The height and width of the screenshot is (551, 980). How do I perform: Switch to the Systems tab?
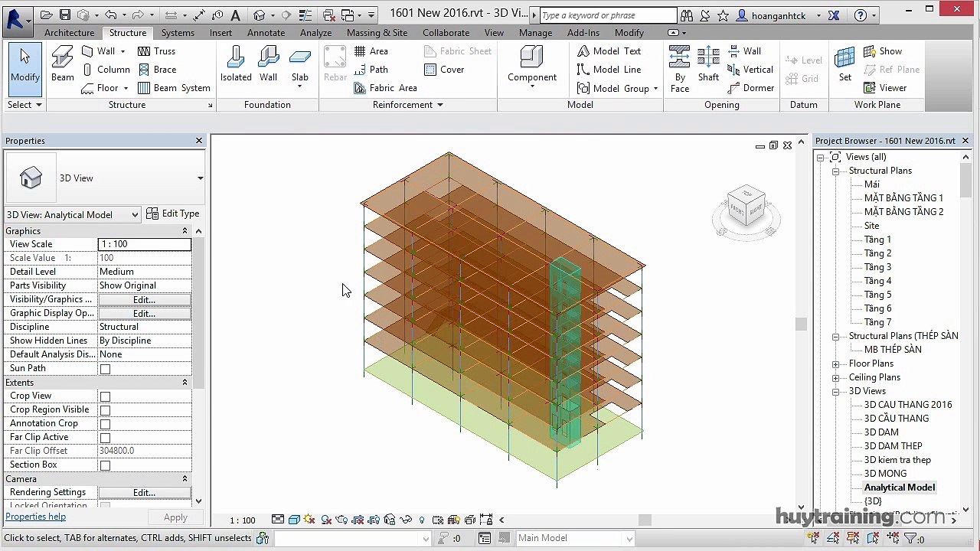178,33
